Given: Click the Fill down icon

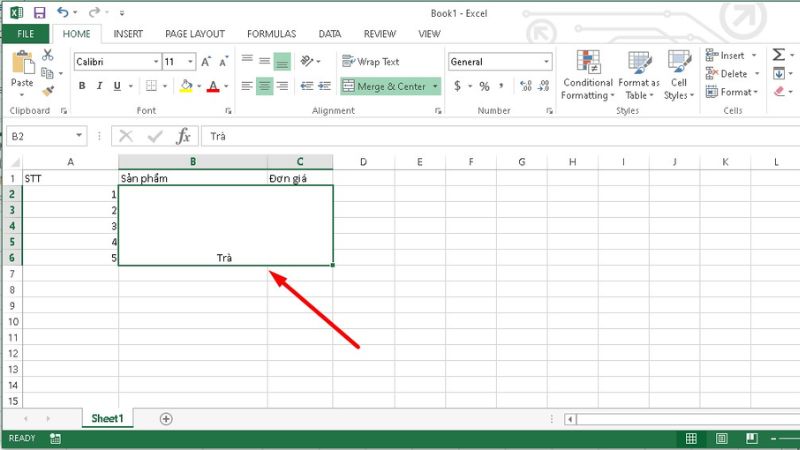Looking at the screenshot, I should click(779, 73).
